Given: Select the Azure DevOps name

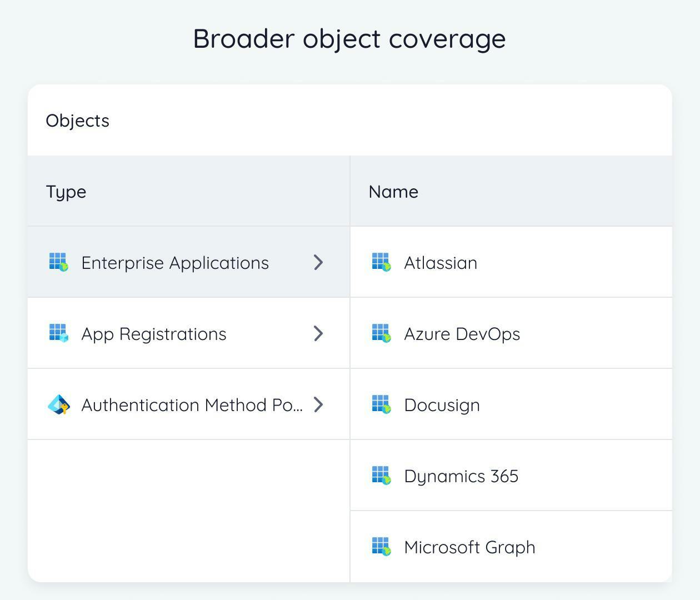Looking at the screenshot, I should tap(462, 334).
